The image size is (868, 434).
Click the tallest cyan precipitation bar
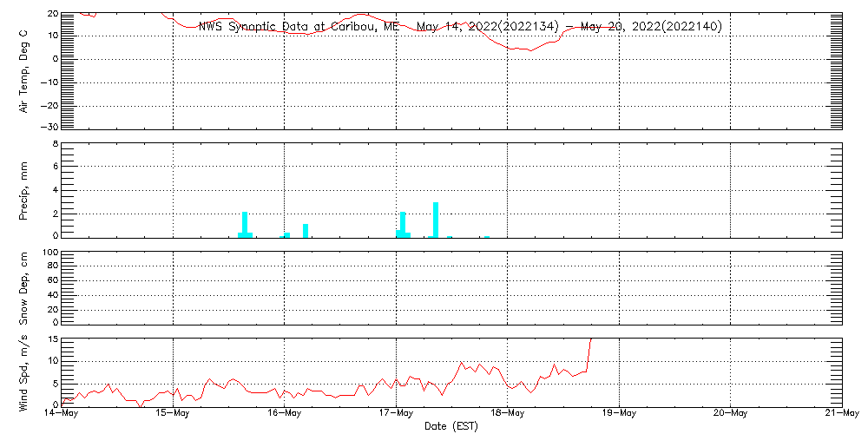(436, 220)
